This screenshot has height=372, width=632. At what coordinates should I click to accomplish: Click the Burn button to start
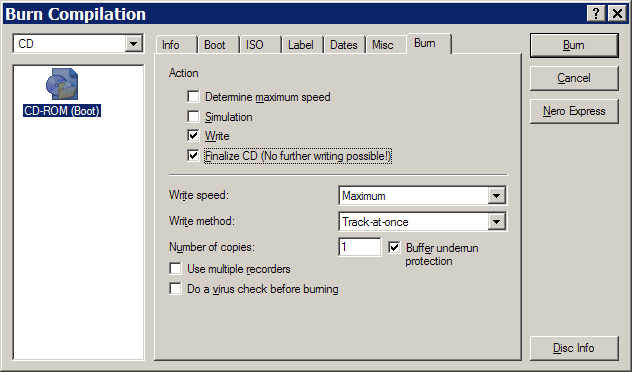pyautogui.click(x=574, y=45)
